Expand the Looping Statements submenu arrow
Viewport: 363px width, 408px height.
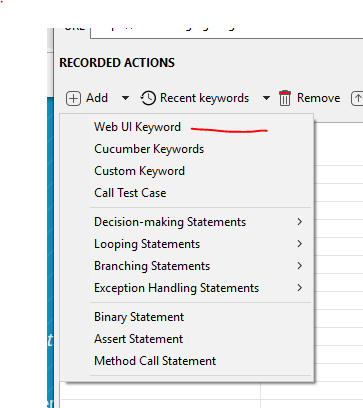(x=300, y=244)
